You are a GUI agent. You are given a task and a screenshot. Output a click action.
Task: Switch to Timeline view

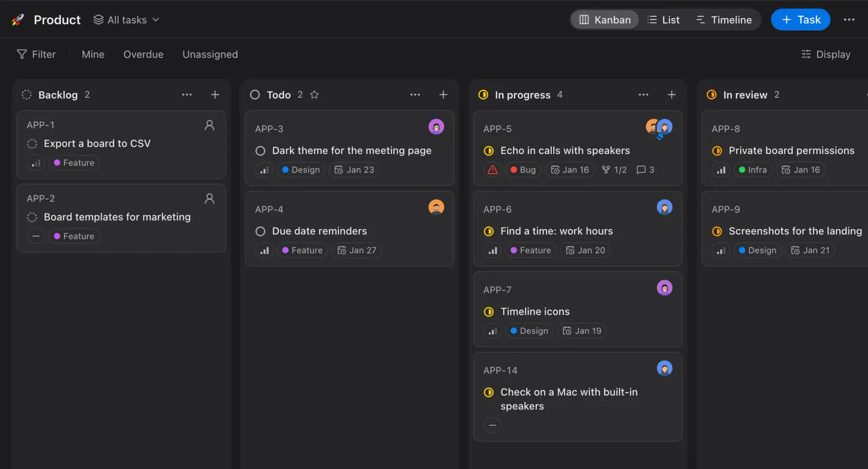[724, 20]
